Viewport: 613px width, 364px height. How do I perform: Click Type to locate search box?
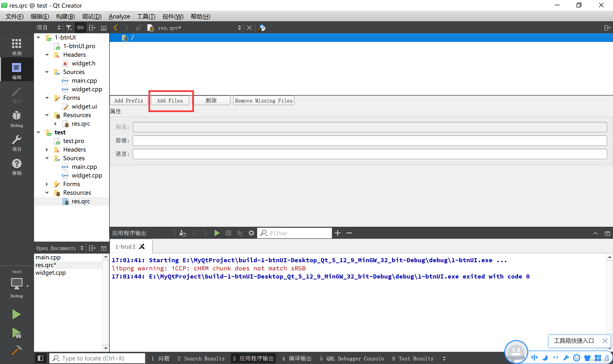pyautogui.click(x=97, y=358)
